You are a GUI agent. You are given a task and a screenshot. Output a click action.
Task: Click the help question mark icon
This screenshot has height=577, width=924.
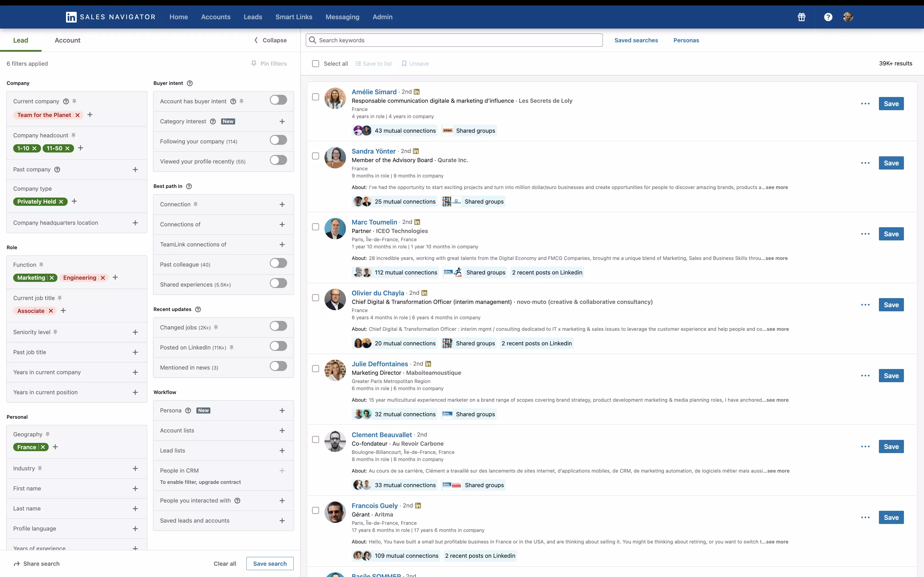[x=828, y=17]
